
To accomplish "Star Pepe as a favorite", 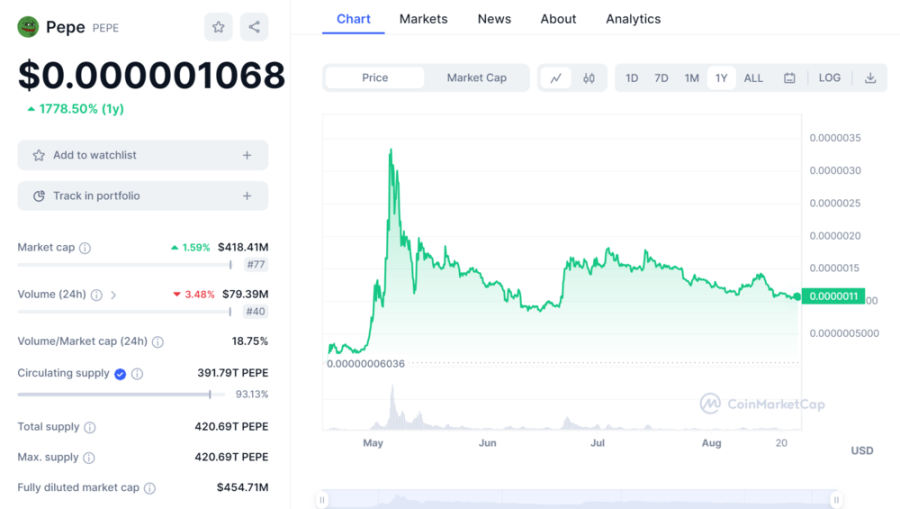I will click(x=218, y=27).
